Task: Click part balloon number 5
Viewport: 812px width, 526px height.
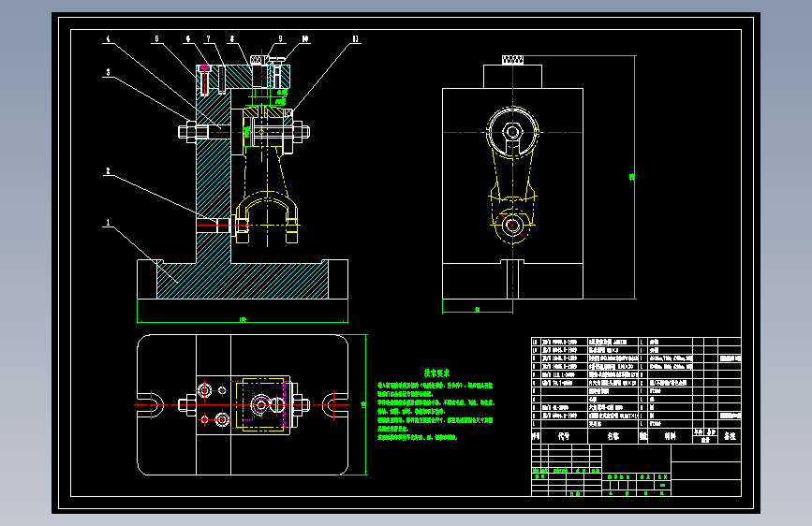Action: tap(157, 39)
